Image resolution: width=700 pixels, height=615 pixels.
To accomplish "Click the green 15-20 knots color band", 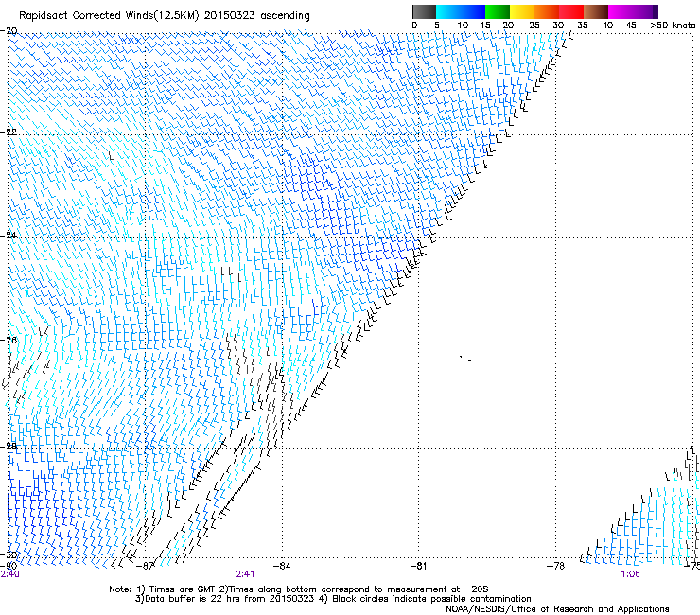I will tap(498, 11).
